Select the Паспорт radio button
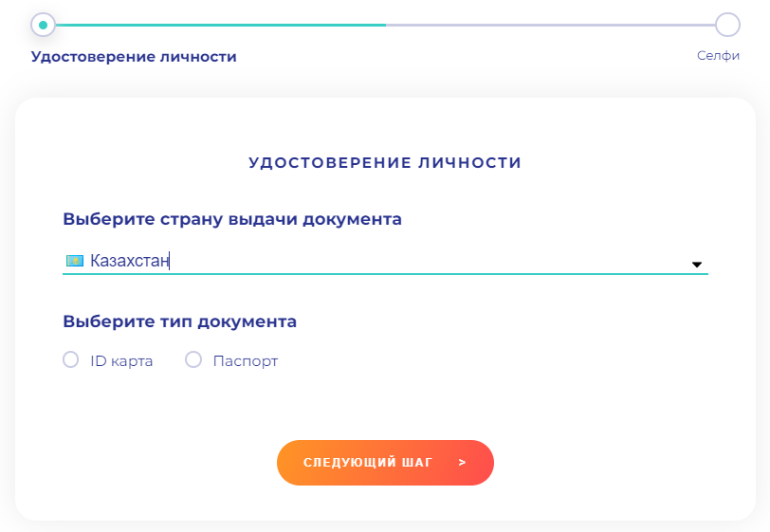This screenshot has height=532, width=770. (x=193, y=360)
